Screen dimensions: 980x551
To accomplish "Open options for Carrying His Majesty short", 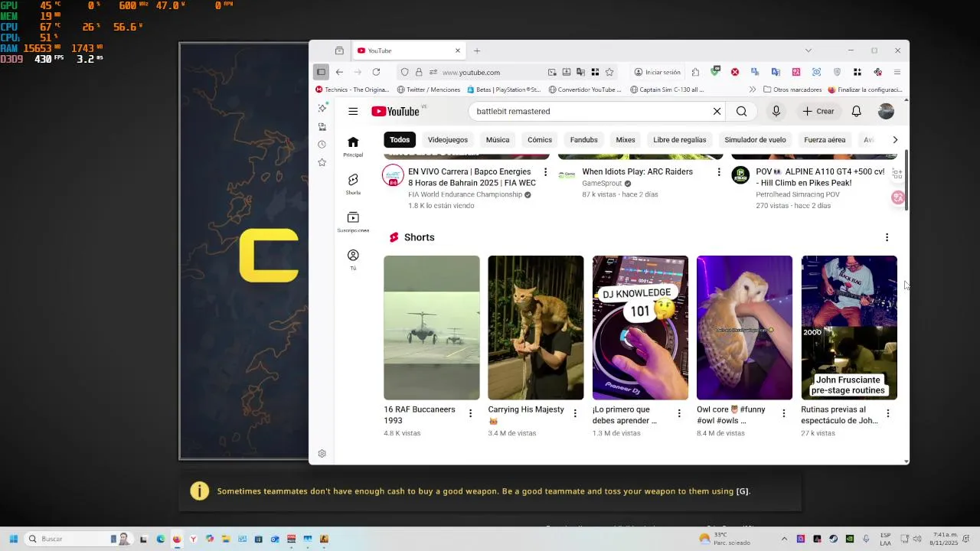I will pyautogui.click(x=575, y=413).
